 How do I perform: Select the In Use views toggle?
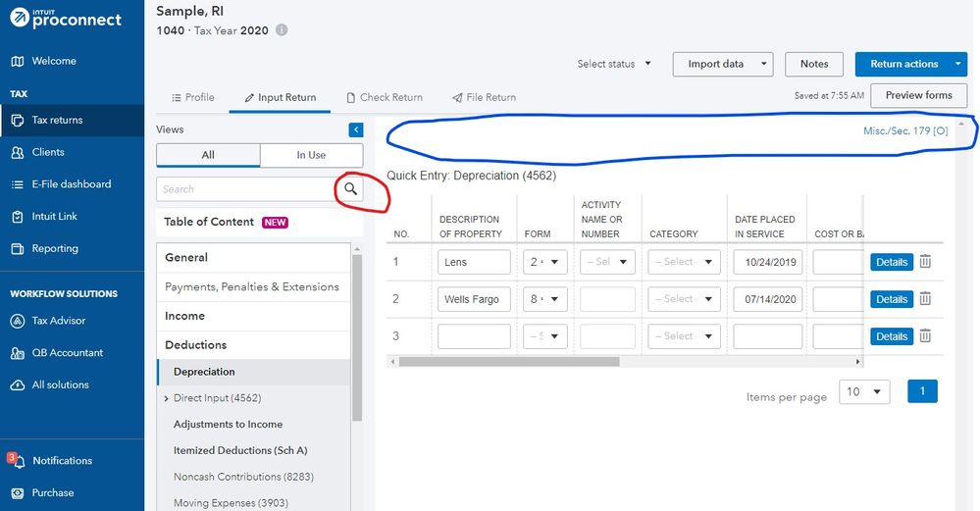(311, 155)
